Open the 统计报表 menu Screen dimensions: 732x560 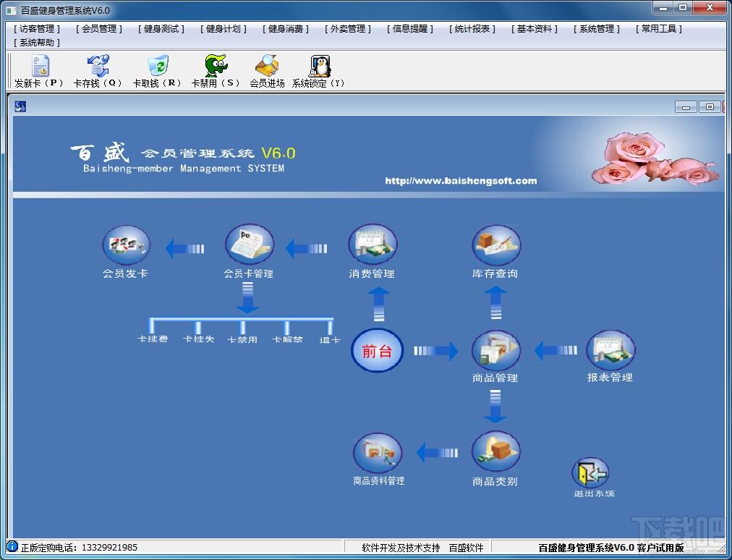tap(472, 29)
